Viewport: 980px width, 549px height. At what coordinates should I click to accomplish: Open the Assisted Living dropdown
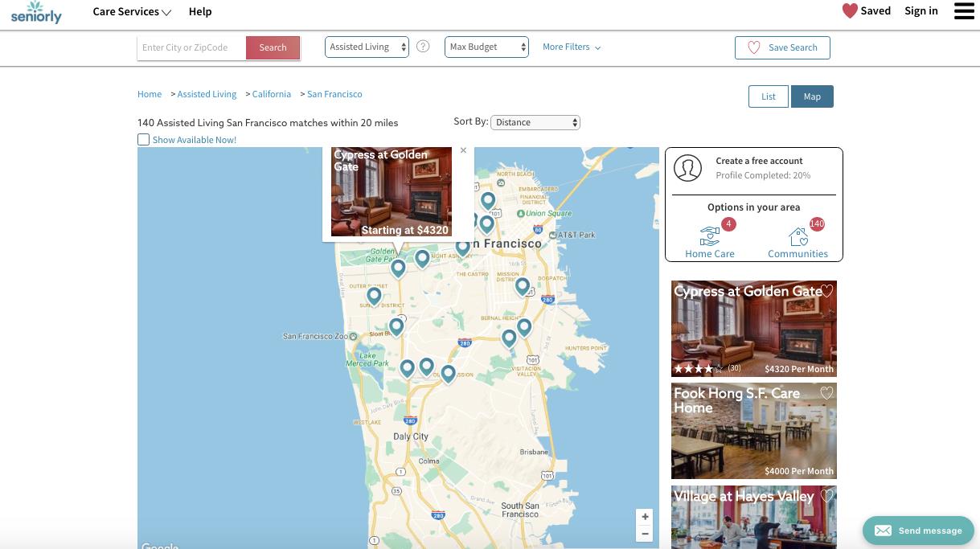(367, 47)
